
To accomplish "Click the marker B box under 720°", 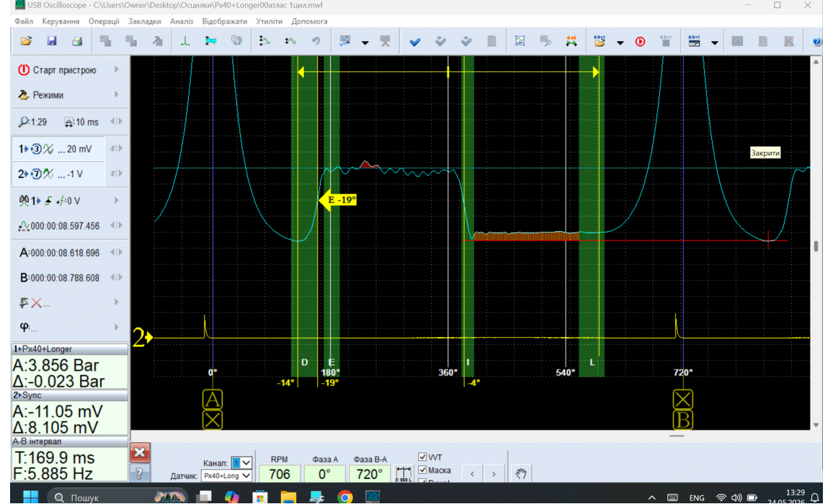I will [x=682, y=420].
